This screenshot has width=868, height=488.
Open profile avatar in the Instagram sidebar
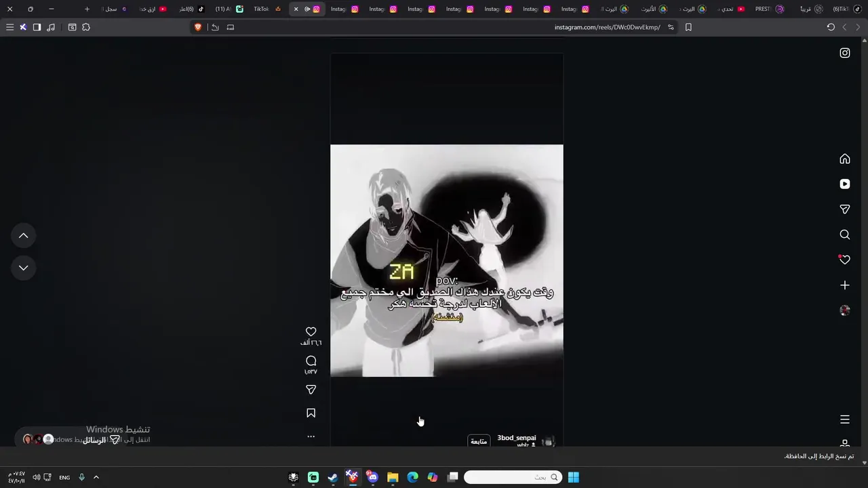(x=845, y=310)
